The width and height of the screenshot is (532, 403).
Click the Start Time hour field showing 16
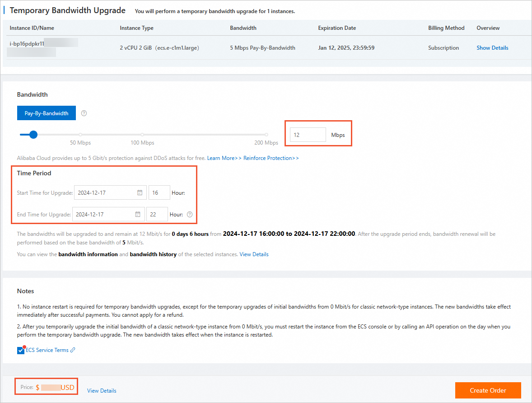click(159, 192)
